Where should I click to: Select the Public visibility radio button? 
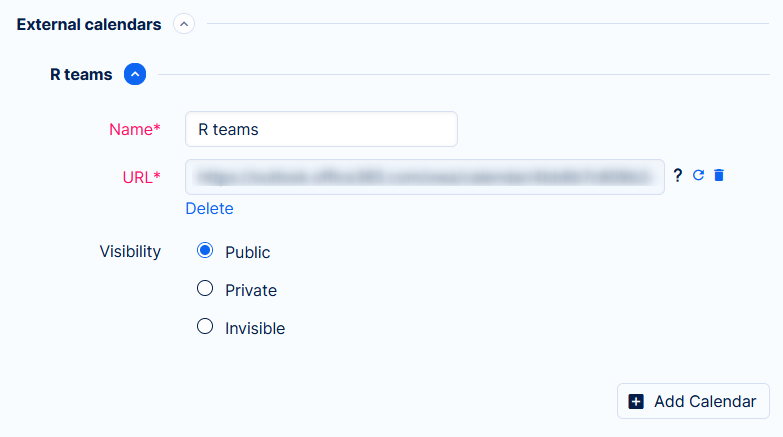point(205,251)
